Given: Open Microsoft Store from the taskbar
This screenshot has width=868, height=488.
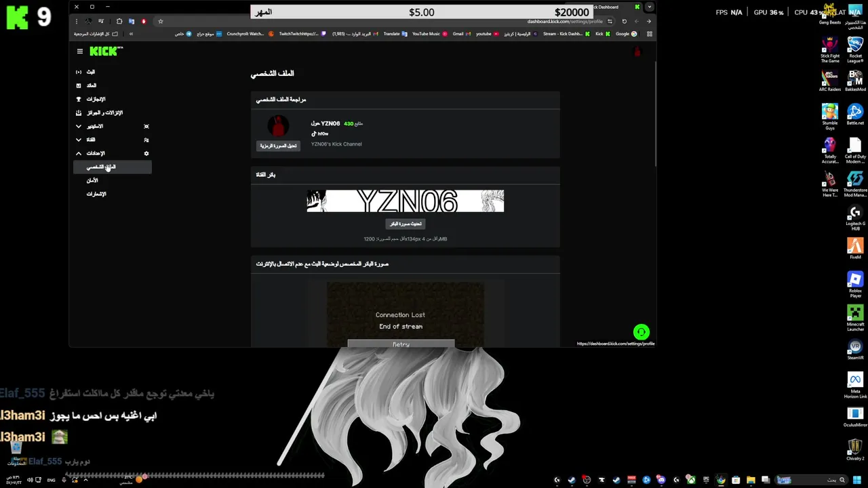Looking at the screenshot, I should pos(736,480).
